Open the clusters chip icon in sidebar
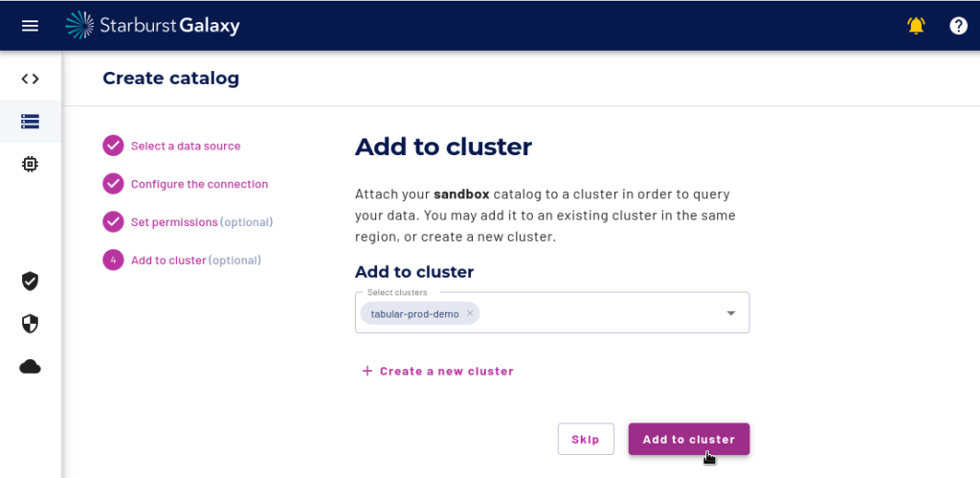 (30, 164)
